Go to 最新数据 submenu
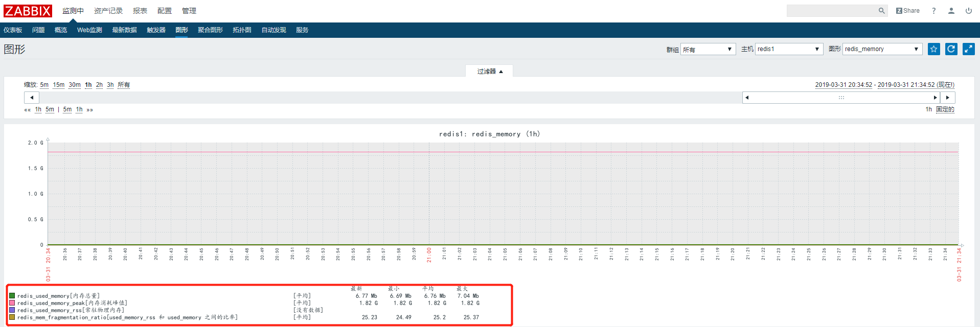980x327 pixels. (124, 30)
